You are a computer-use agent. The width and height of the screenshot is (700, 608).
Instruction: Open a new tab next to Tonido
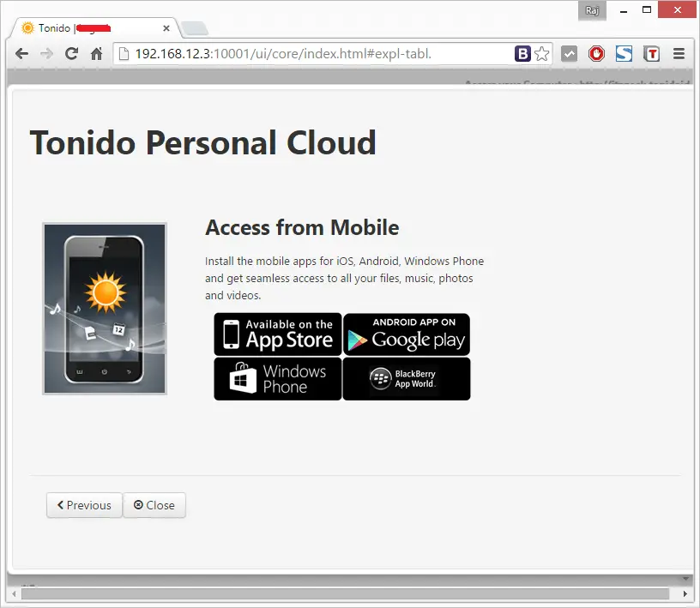[194, 28]
